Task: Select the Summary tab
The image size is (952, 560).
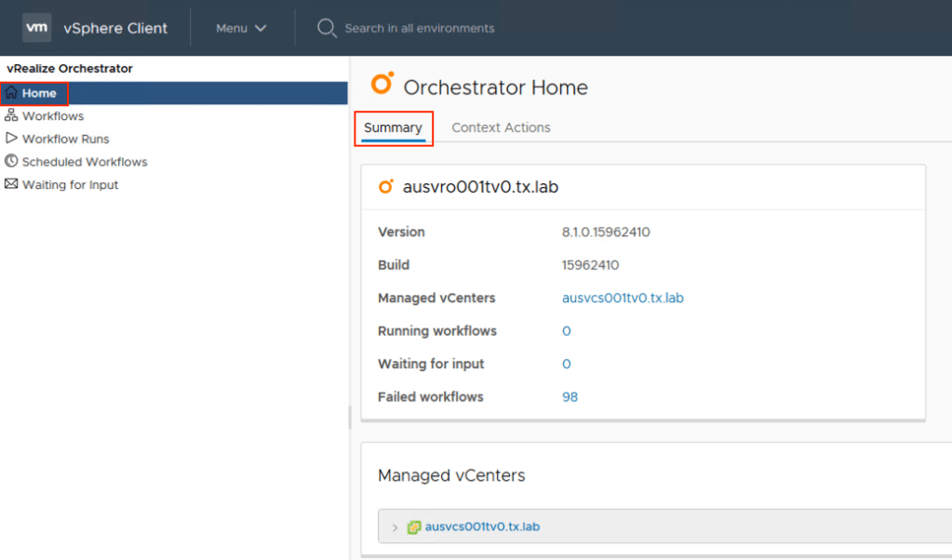Action: coord(393,127)
